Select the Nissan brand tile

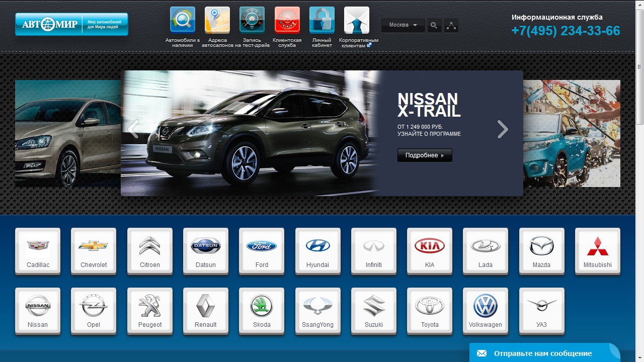point(38,311)
